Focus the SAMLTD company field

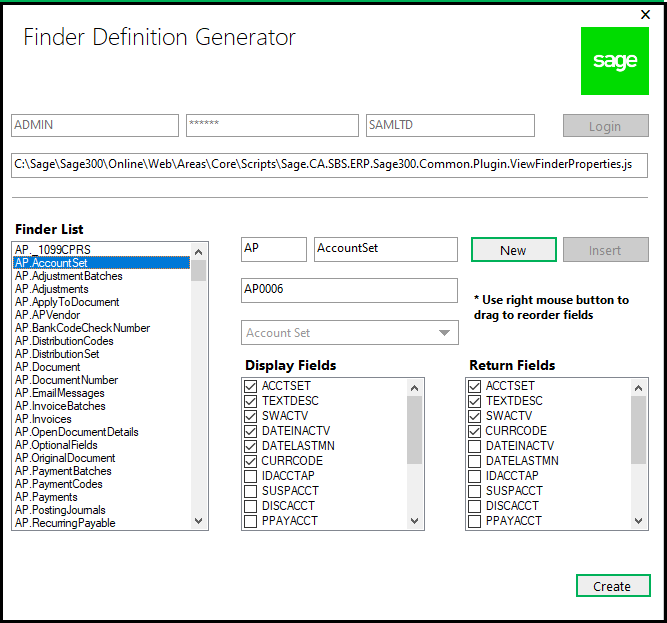(x=450, y=125)
